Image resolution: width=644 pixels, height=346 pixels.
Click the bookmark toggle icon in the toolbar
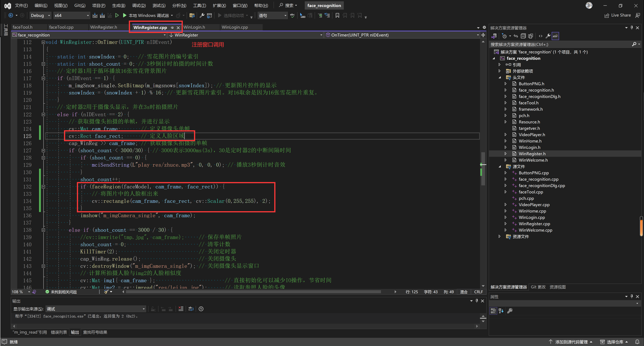pos(337,16)
